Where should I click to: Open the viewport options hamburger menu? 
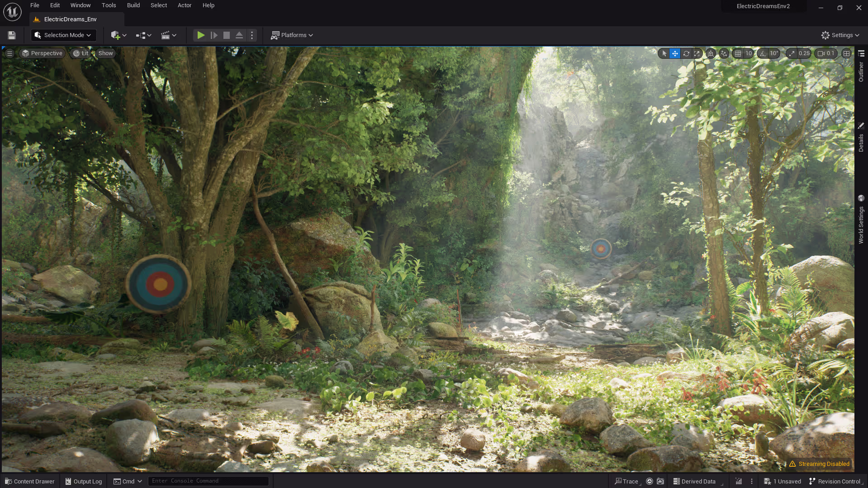pos(9,53)
